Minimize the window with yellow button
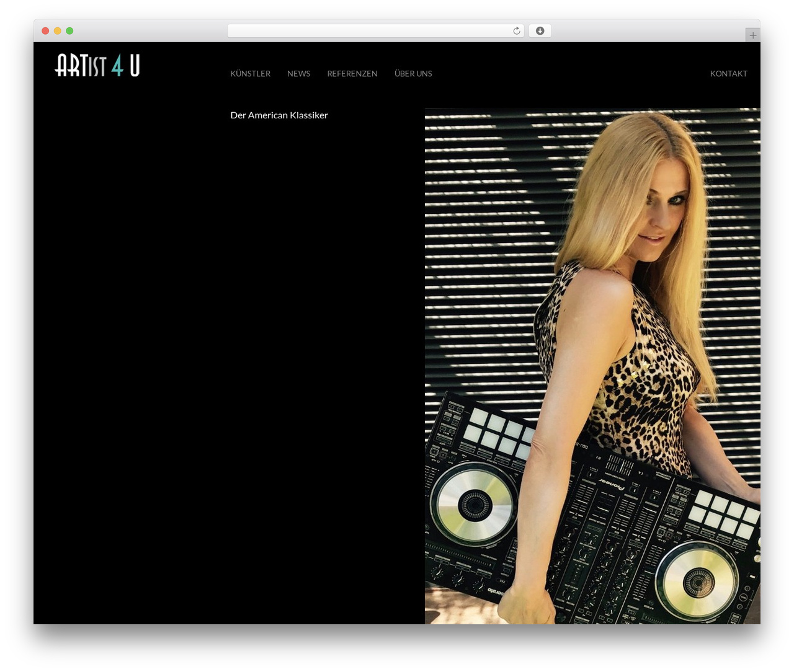The image size is (794, 672). click(x=57, y=31)
